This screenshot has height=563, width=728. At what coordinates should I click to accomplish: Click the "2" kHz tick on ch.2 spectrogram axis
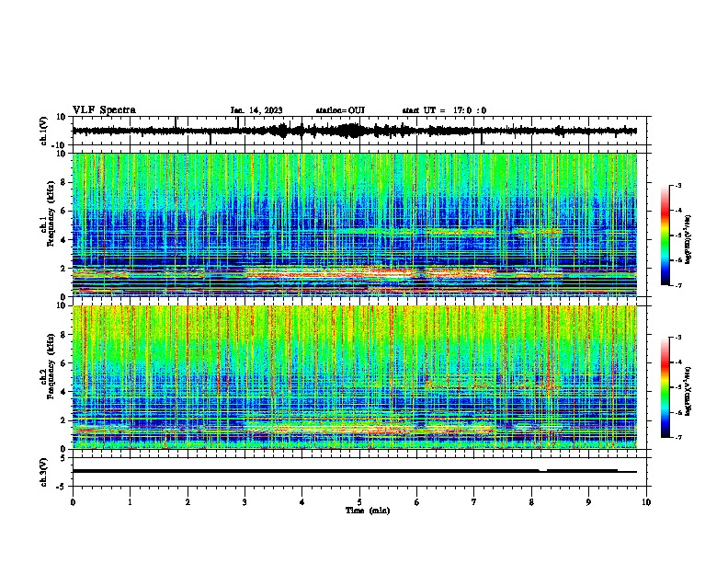click(64, 420)
